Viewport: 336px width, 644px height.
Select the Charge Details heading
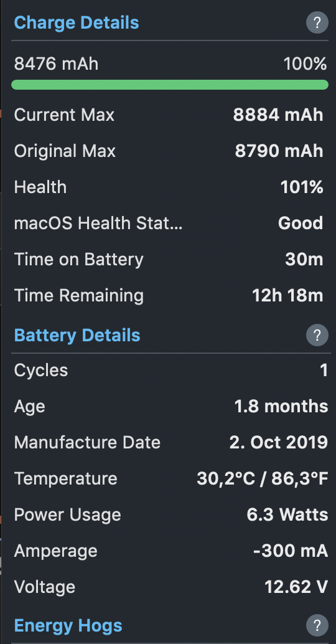[77, 22]
